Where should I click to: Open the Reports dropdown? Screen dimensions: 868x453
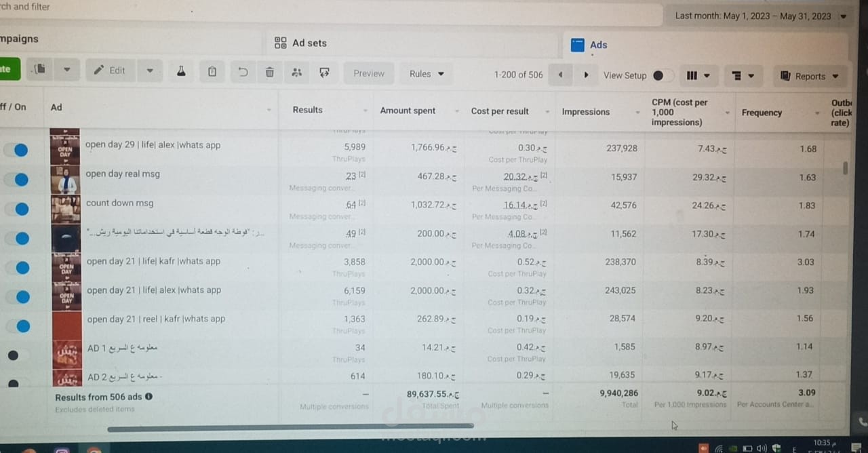point(809,76)
